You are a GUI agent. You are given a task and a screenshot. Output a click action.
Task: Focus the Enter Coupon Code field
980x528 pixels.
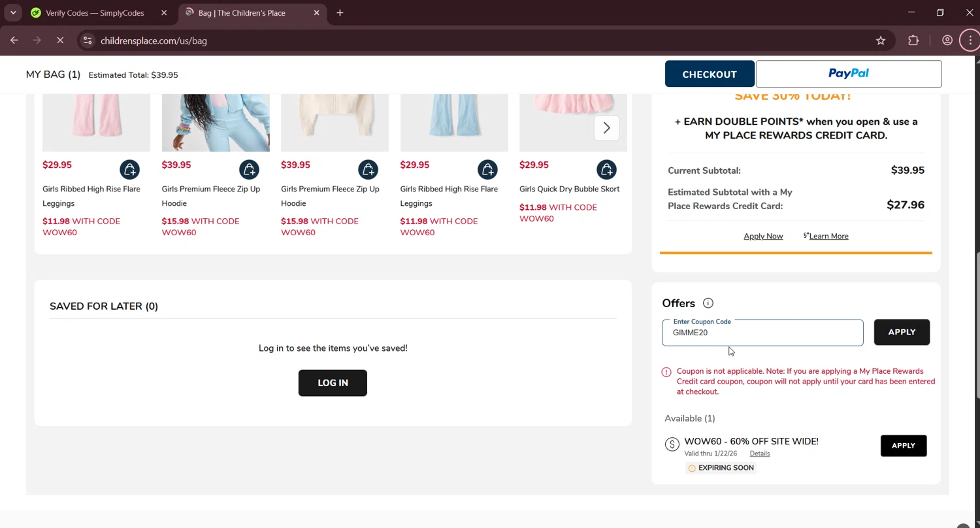tap(762, 333)
